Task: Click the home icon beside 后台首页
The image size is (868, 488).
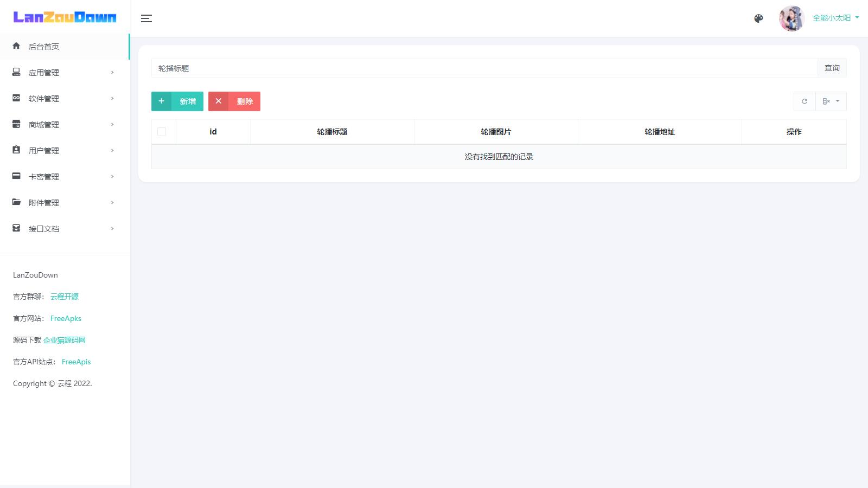Action: click(x=16, y=46)
